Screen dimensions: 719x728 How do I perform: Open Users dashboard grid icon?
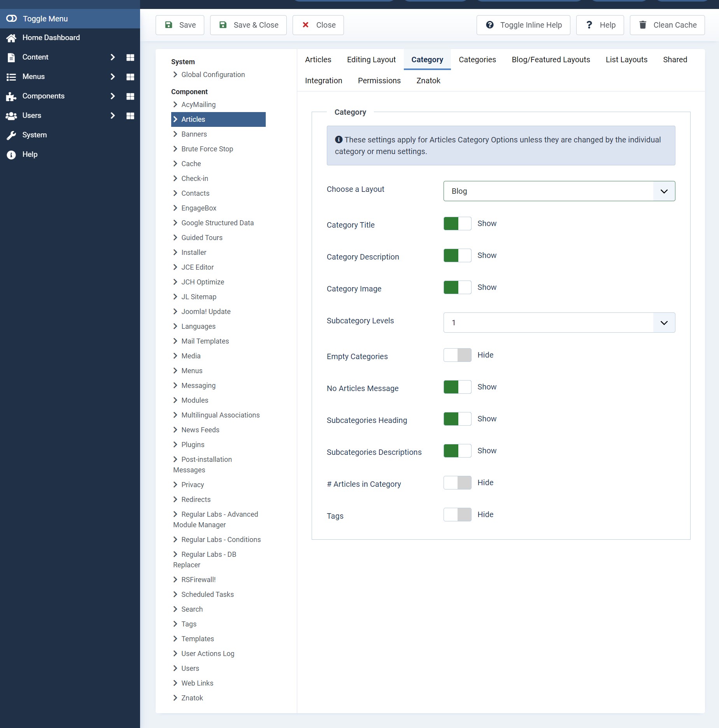130,116
